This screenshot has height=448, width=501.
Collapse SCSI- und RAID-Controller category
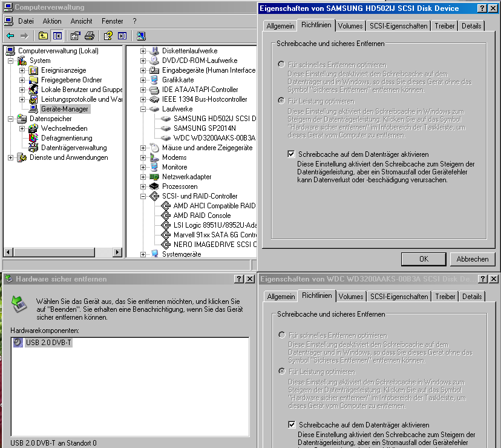pos(143,196)
